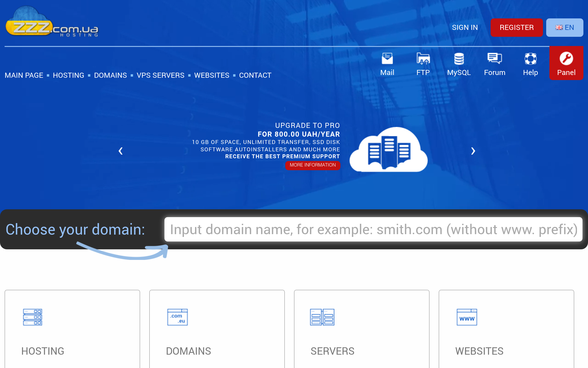Open the DOMAINS menu item

point(110,75)
